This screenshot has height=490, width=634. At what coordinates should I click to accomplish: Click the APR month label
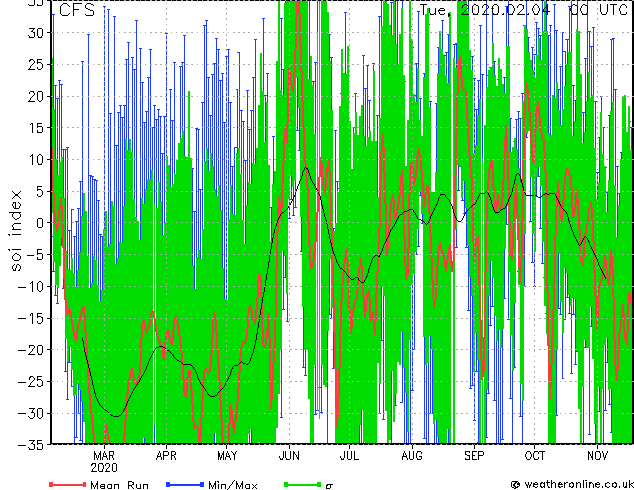point(166,456)
